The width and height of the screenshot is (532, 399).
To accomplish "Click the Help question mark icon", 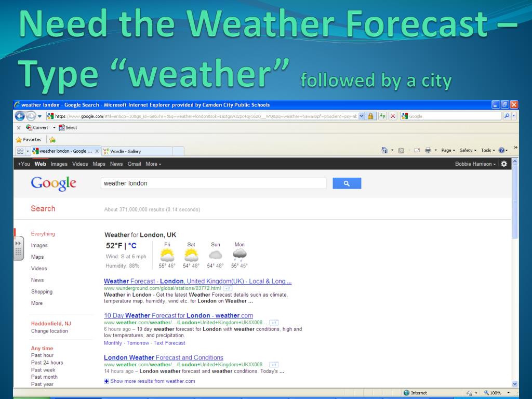I will click(501, 150).
